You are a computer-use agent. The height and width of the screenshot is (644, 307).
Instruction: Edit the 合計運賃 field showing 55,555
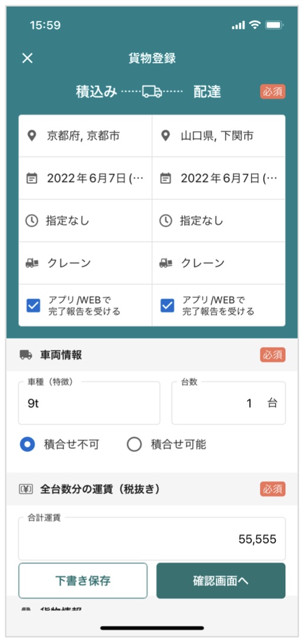[152, 538]
